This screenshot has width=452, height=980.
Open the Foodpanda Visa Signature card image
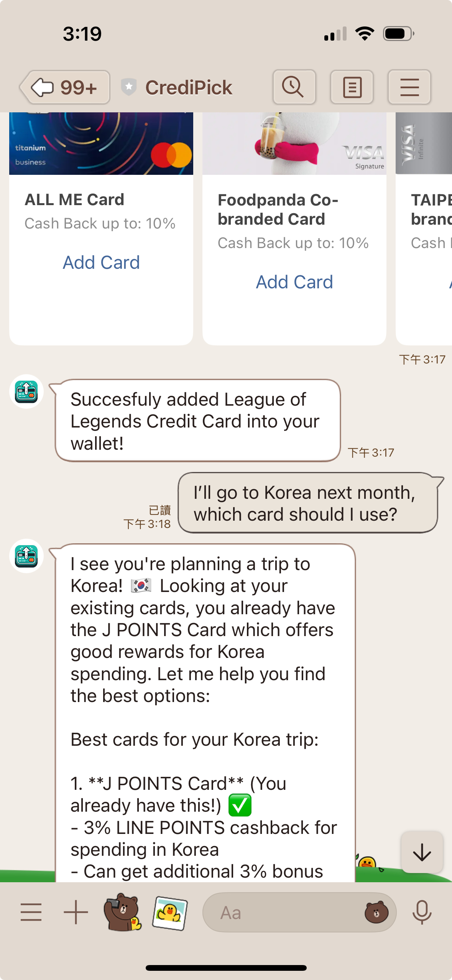[x=294, y=144]
